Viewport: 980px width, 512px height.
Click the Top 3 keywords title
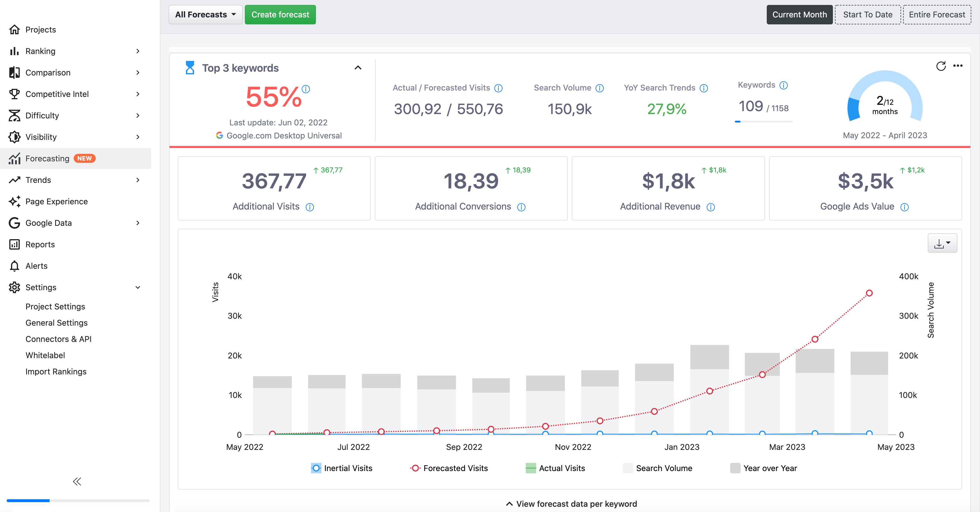240,68
